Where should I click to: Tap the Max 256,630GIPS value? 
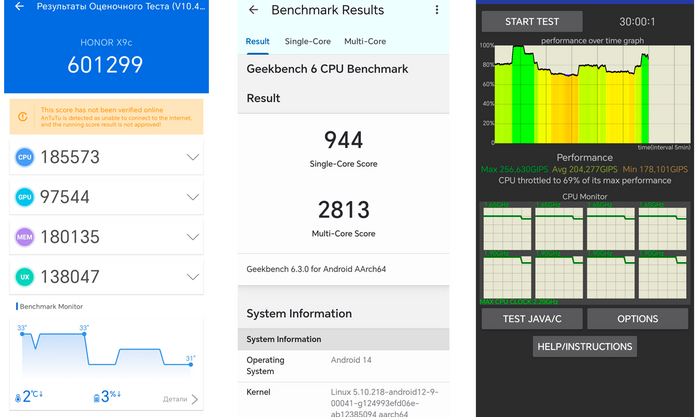coord(514,169)
